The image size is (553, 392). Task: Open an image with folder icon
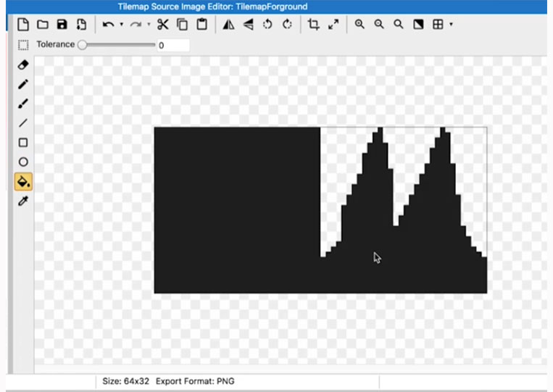(x=43, y=25)
